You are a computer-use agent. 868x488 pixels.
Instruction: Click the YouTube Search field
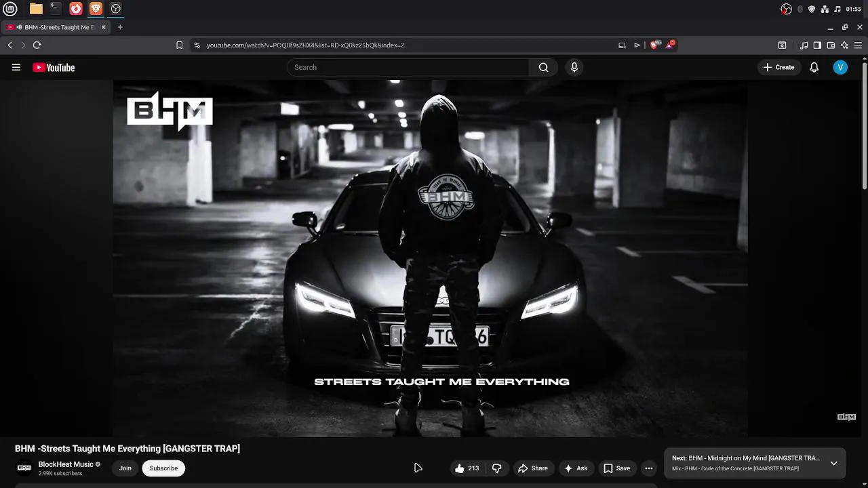(x=408, y=67)
